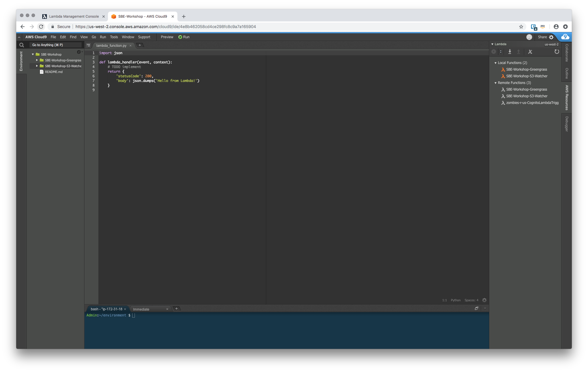Screen dimensions: 588x372
Task: Close the lambda_function.py tab
Action: 131,45
